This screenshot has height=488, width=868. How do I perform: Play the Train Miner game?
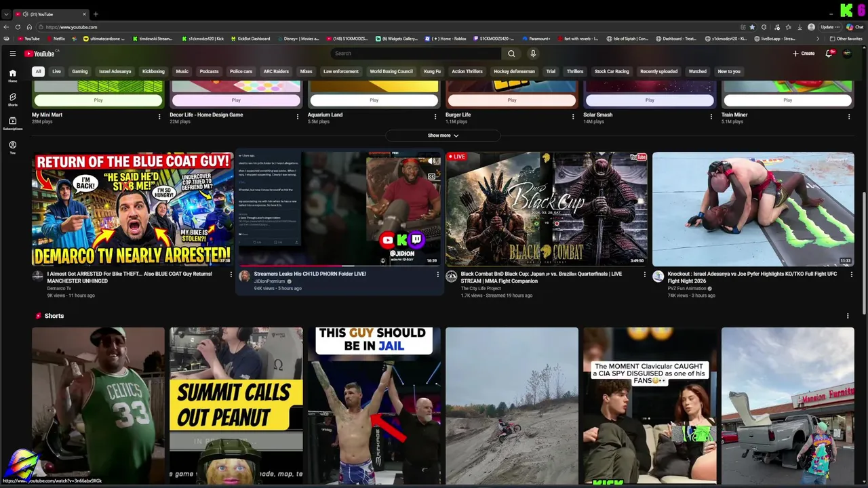click(x=787, y=100)
